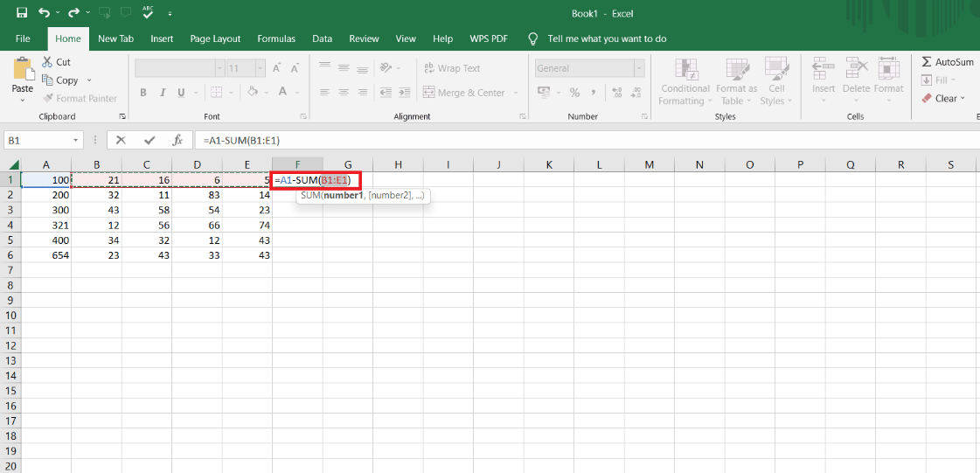This screenshot has height=473, width=980.
Task: Click the Comma Style icon
Action: pyautogui.click(x=593, y=93)
